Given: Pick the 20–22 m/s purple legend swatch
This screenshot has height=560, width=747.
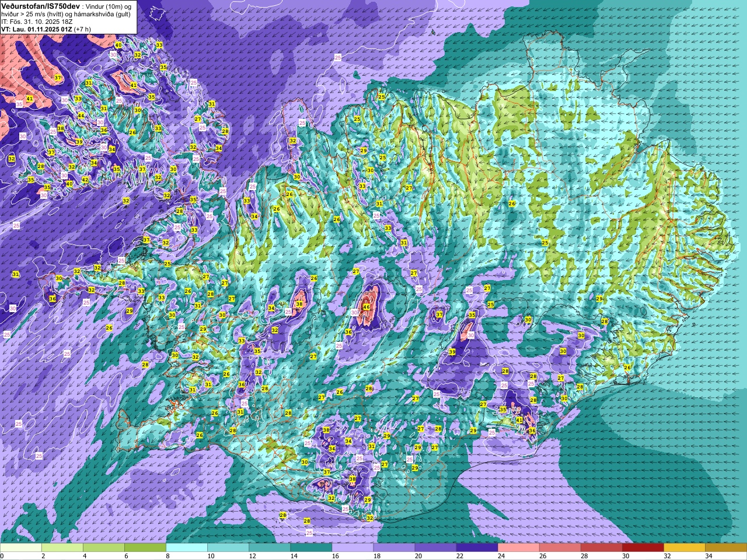Looking at the screenshot, I should (x=435, y=548).
